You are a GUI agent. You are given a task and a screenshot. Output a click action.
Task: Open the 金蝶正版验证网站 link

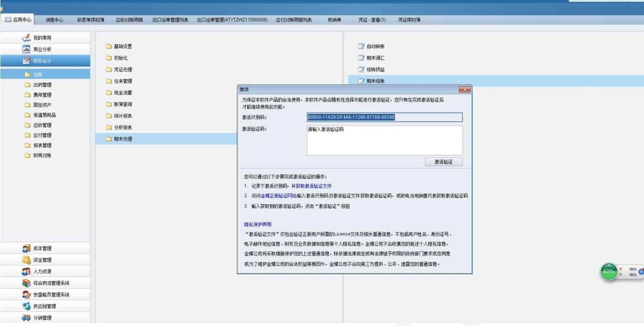coord(279,196)
